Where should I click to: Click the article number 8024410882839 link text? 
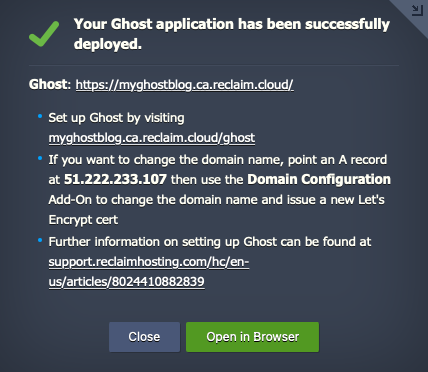[x=158, y=282]
